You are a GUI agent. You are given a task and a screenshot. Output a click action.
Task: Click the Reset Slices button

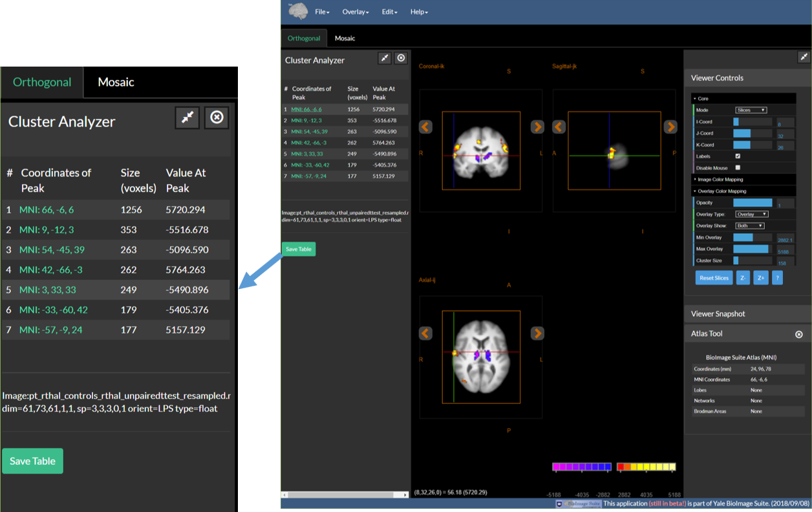714,277
